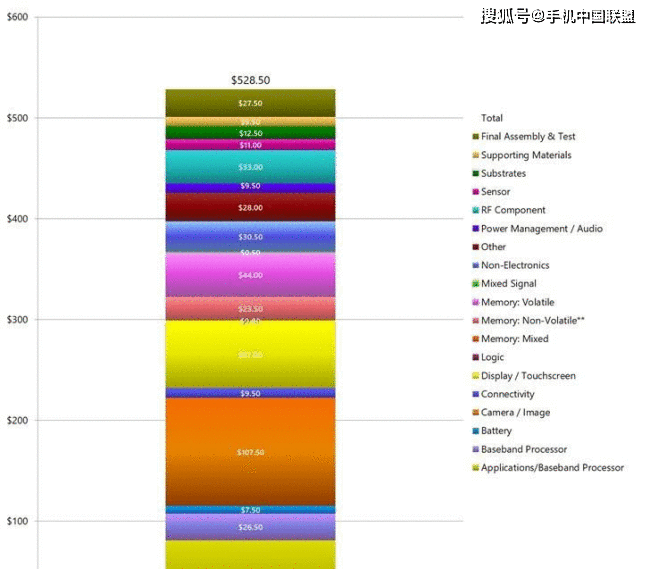Select the $28.00 dark red bar segment
650x569 pixels.
tap(250, 208)
